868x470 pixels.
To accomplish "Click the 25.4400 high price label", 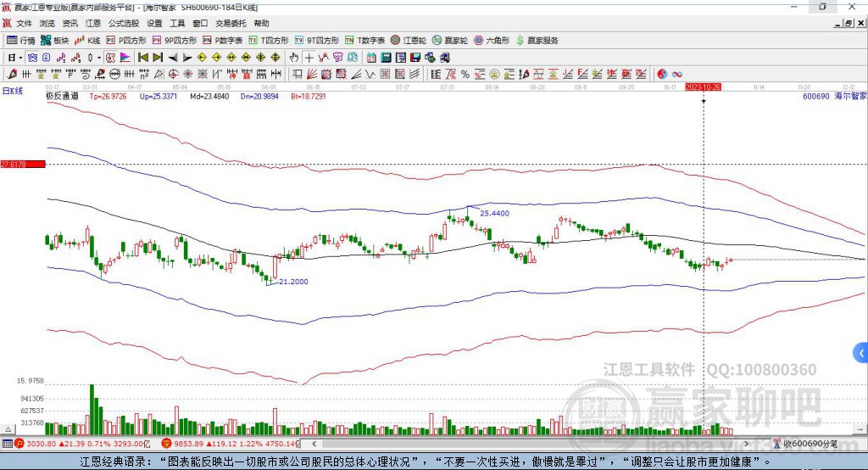I will coord(494,214).
